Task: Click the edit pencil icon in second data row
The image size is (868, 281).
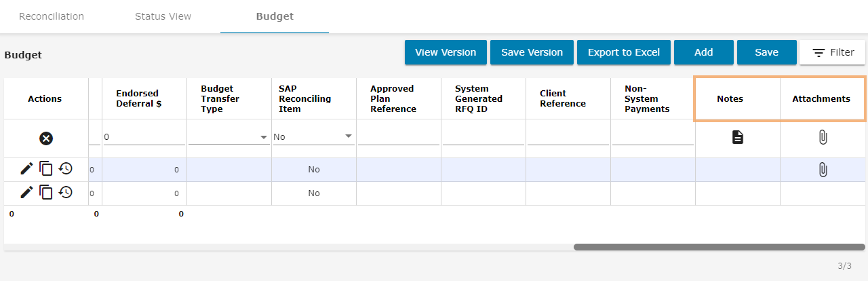Action: 26,193
